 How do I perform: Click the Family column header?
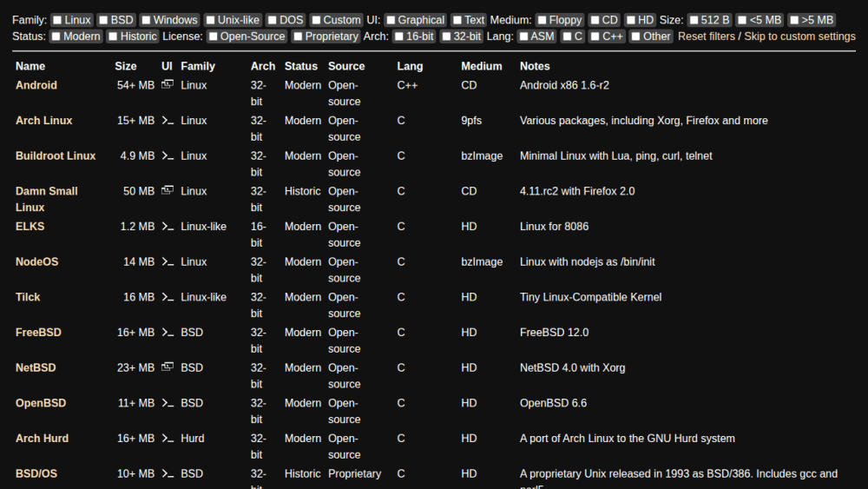pos(198,67)
